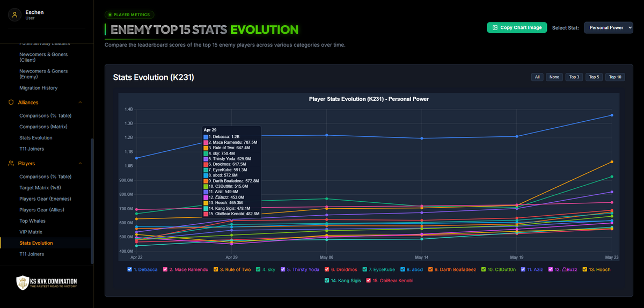The height and width of the screenshot is (308, 644).
Task: Click the user avatar icon beside Eschen
Action: (x=14, y=15)
